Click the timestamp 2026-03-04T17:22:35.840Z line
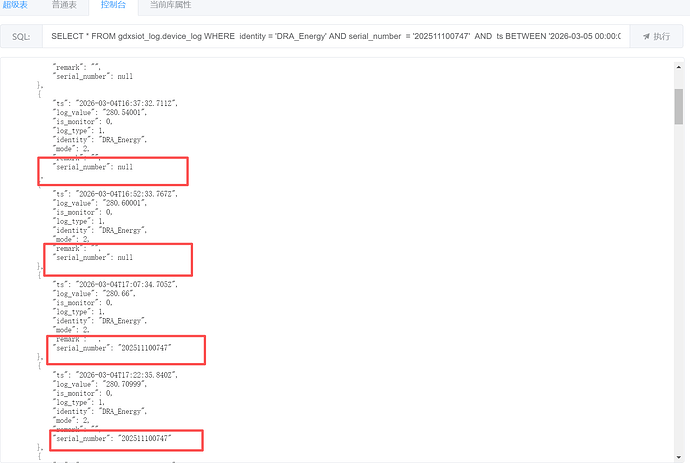This screenshot has height=463, width=690. 115,375
